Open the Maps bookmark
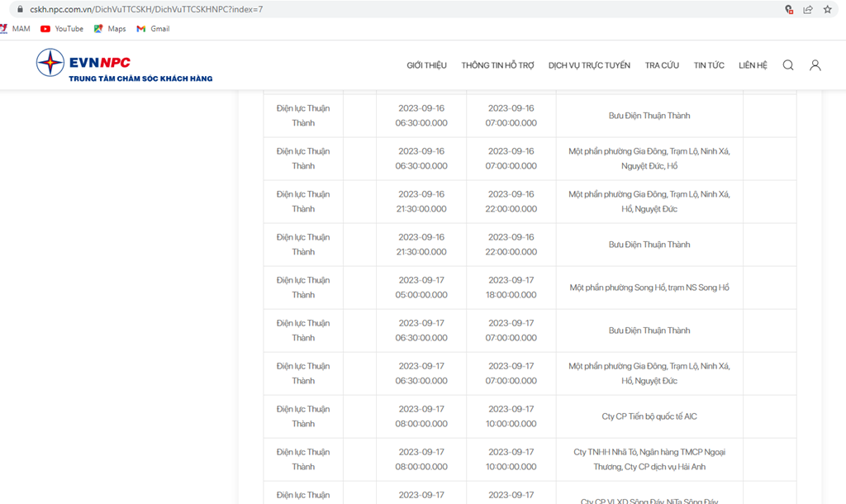This screenshot has height=504, width=846. [x=110, y=29]
